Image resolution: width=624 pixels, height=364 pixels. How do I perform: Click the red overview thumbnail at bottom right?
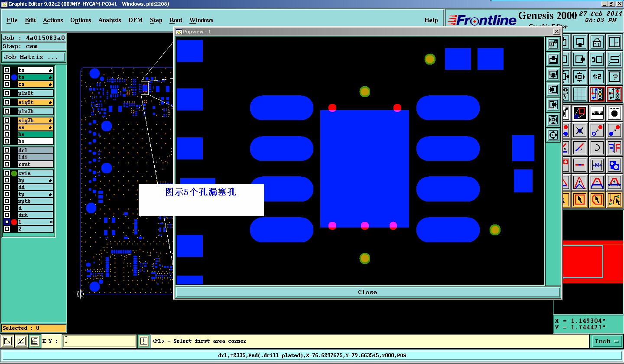tap(593, 262)
